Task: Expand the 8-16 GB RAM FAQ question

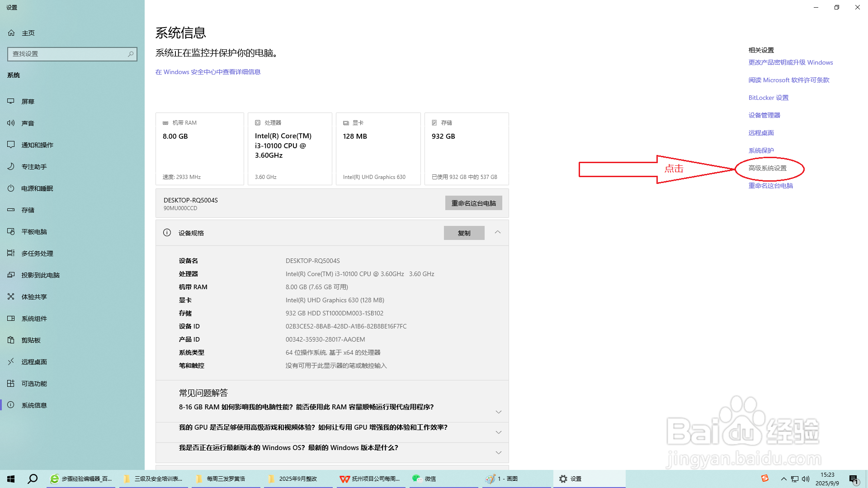Action: (x=499, y=412)
